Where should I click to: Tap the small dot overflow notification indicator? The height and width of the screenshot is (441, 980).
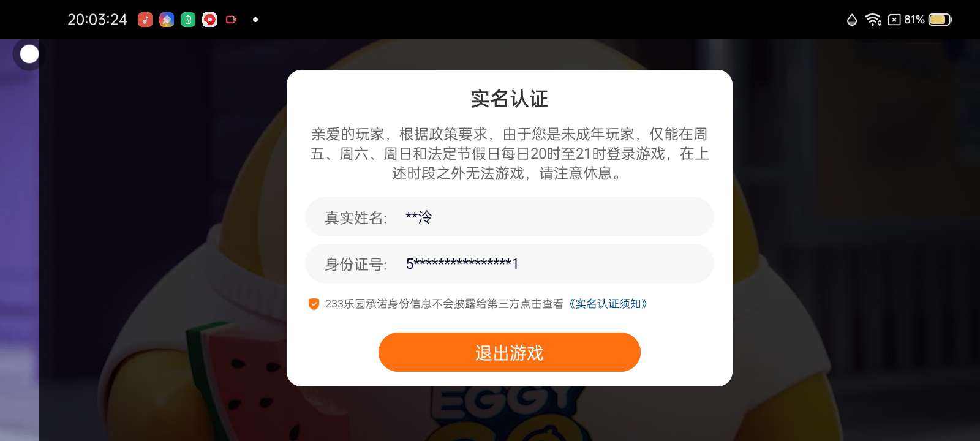point(255,20)
